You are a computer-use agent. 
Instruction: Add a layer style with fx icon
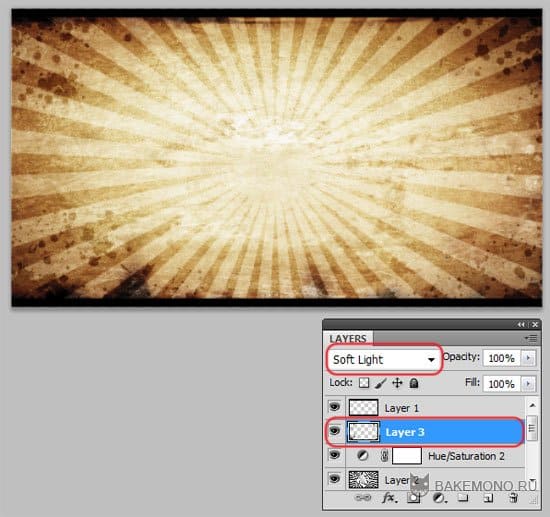point(389,498)
